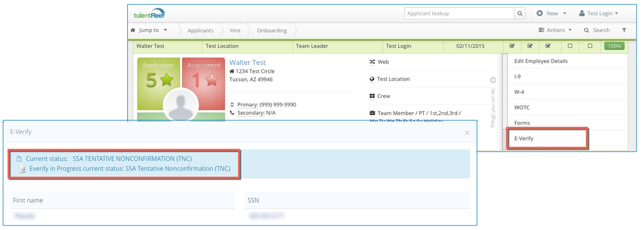644x230 pixels.
Task: Open the Walter Test name link
Action: 247,62
